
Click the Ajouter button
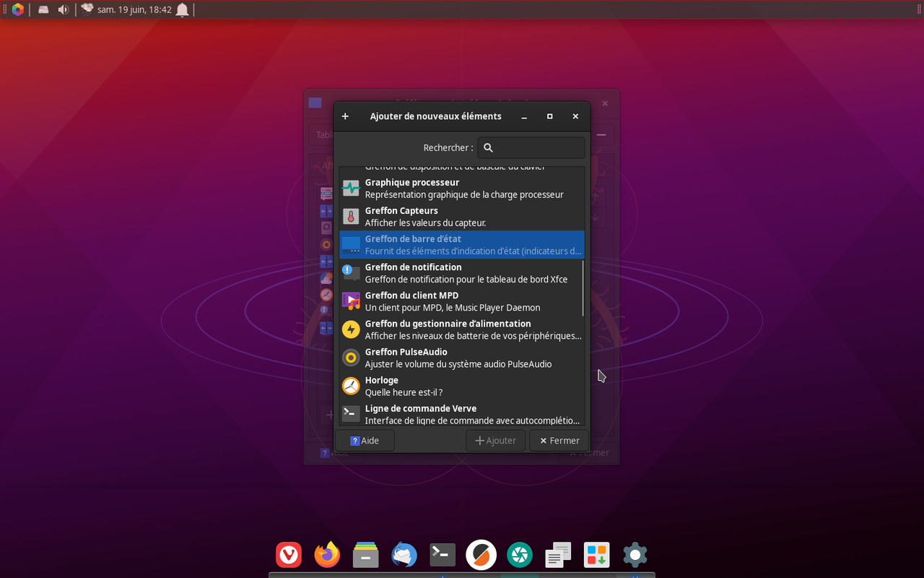click(x=496, y=441)
